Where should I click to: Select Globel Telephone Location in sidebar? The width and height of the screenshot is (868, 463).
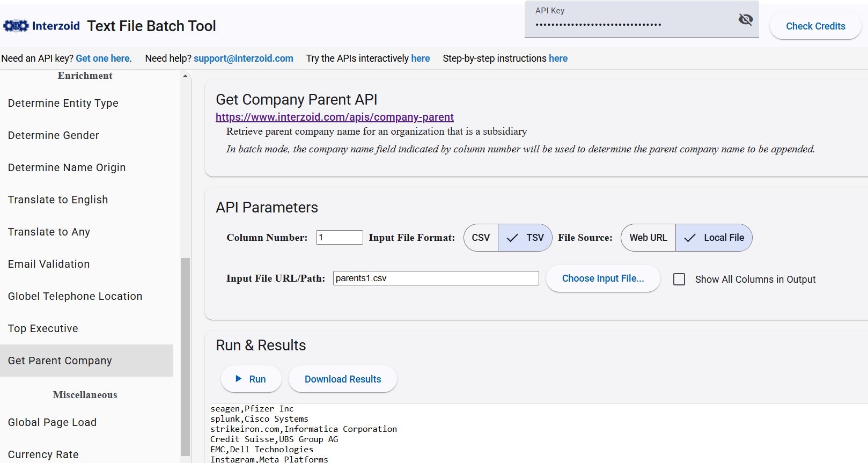pos(86,296)
